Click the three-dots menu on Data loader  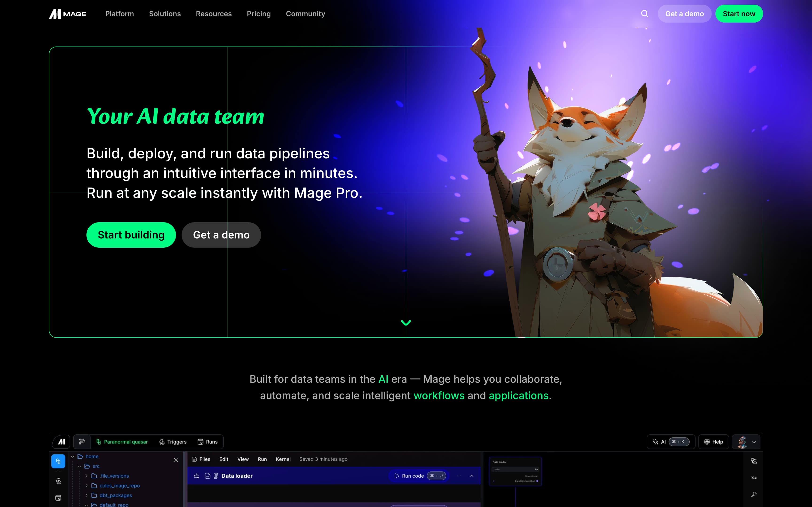(x=459, y=476)
